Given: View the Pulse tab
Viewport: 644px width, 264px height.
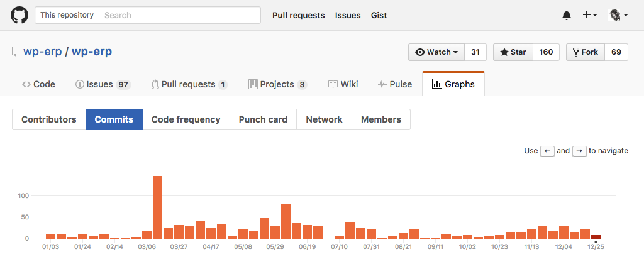Looking at the screenshot, I should tap(395, 84).
